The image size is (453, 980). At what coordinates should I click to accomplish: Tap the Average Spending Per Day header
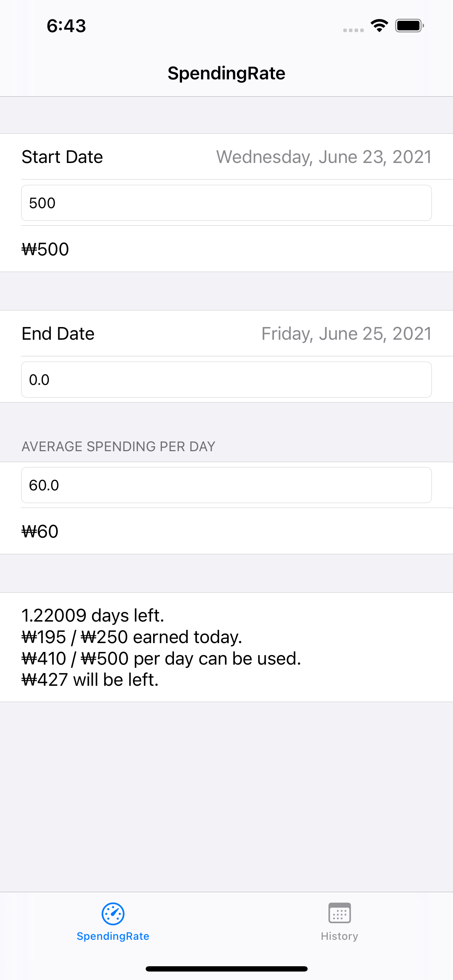click(x=118, y=446)
